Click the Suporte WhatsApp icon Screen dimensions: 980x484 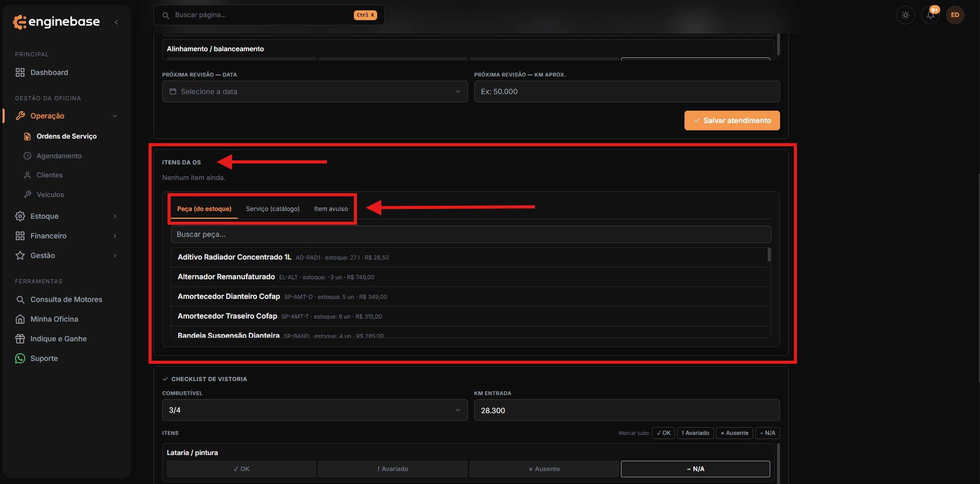[20, 358]
